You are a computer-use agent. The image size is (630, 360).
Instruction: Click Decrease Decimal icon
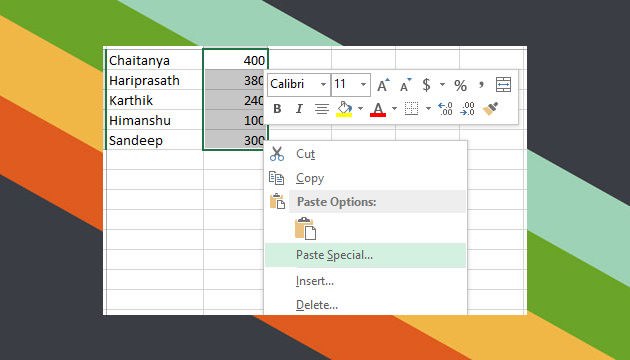click(467, 109)
